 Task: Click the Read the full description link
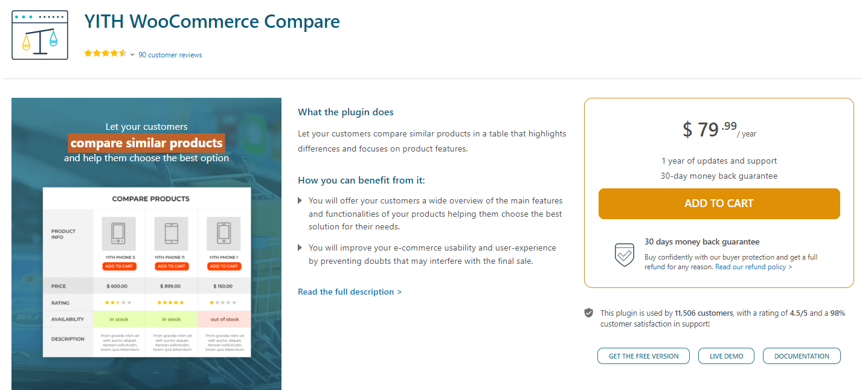(350, 292)
